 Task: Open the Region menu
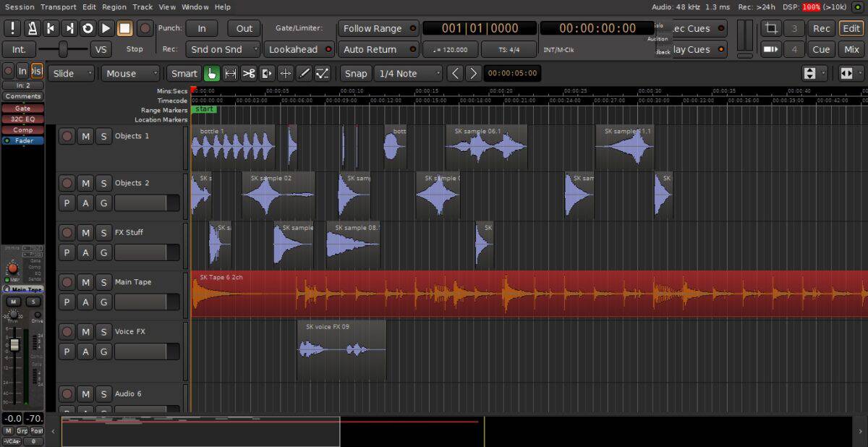[x=114, y=7]
